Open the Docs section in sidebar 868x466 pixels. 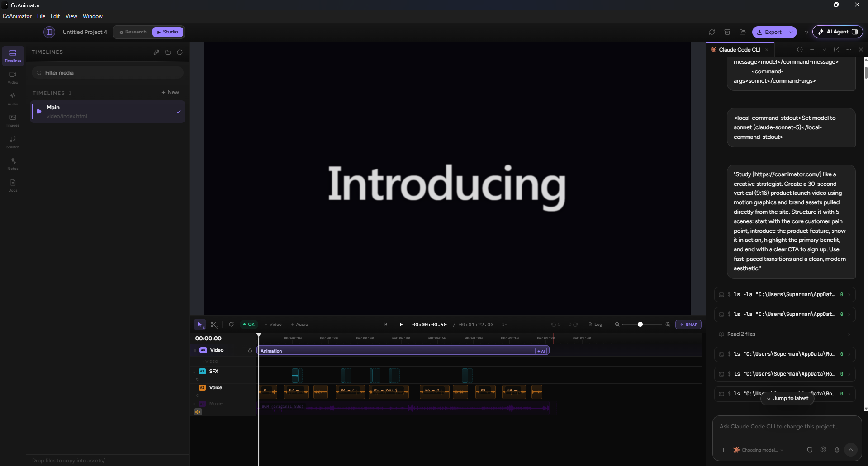(x=13, y=186)
